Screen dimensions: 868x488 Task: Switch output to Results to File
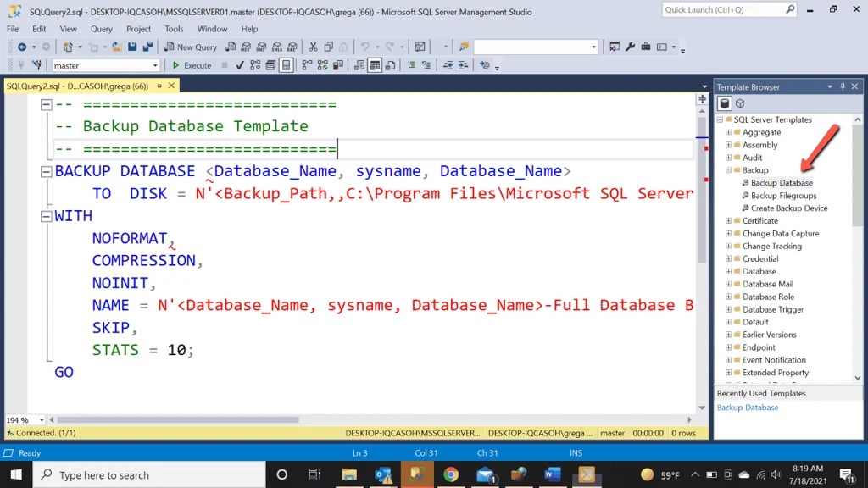click(390, 65)
